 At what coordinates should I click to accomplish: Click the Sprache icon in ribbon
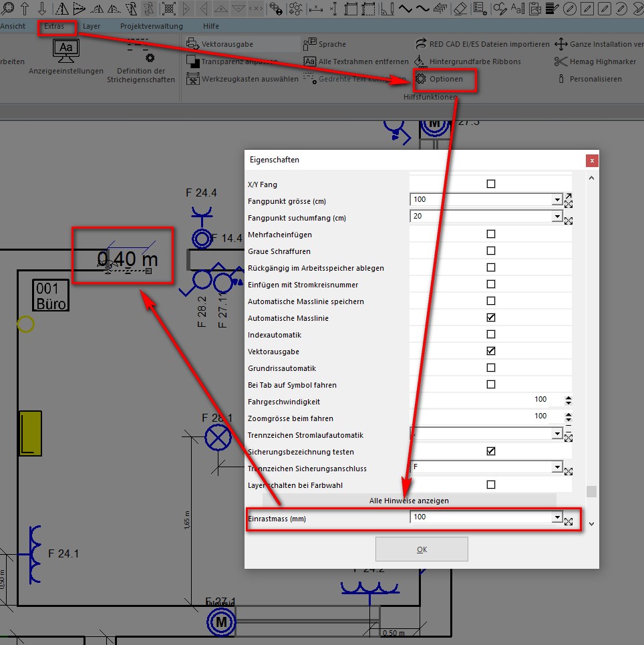click(309, 44)
